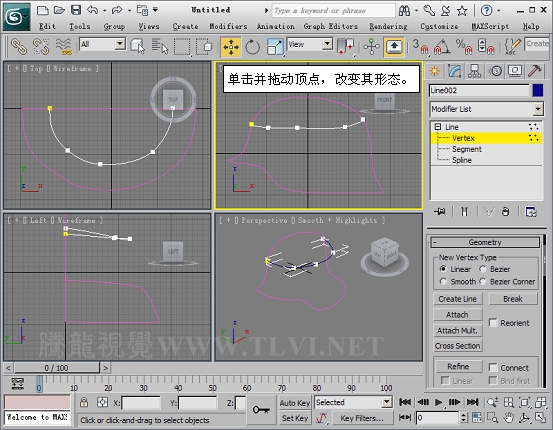Open the Display command panel tab
Viewport: 553px width, 430px height.
click(515, 71)
